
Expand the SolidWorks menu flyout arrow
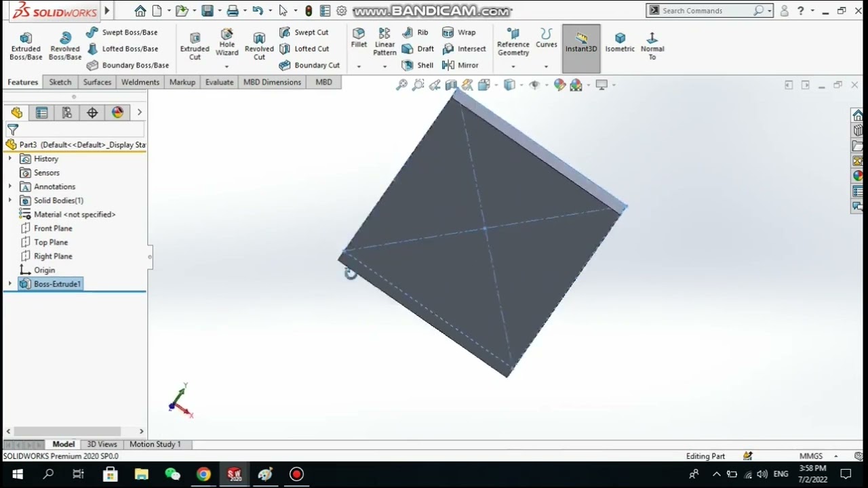106,11
